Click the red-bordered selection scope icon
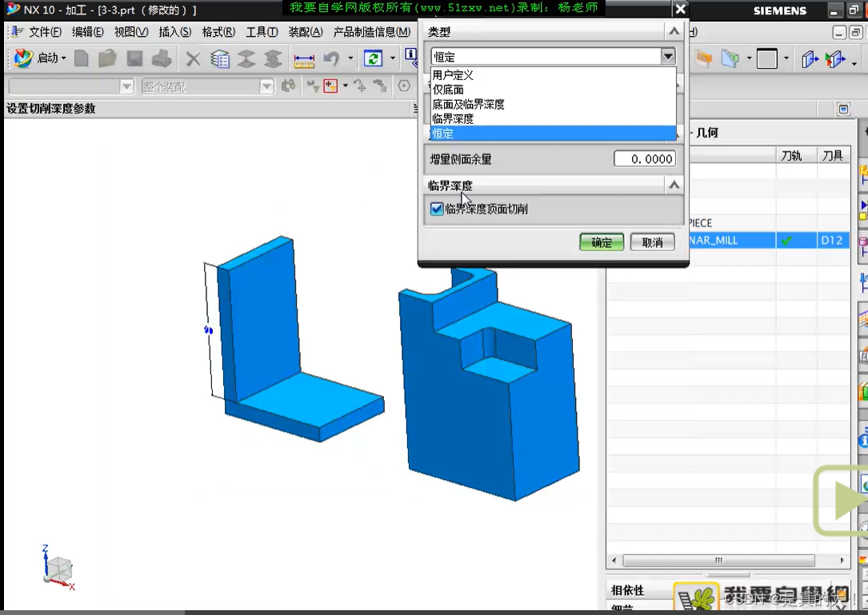The width and height of the screenshot is (868, 615). pos(330,86)
